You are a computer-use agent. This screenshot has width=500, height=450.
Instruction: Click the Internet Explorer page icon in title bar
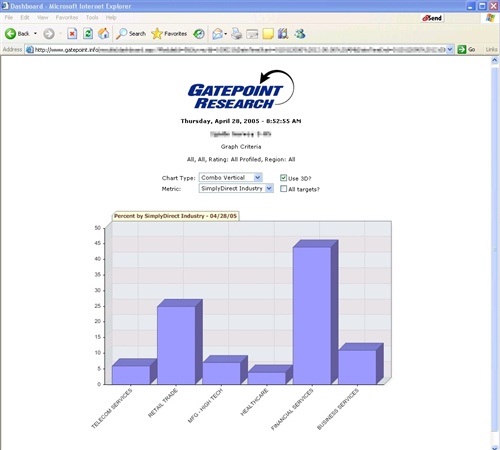click(x=5, y=6)
